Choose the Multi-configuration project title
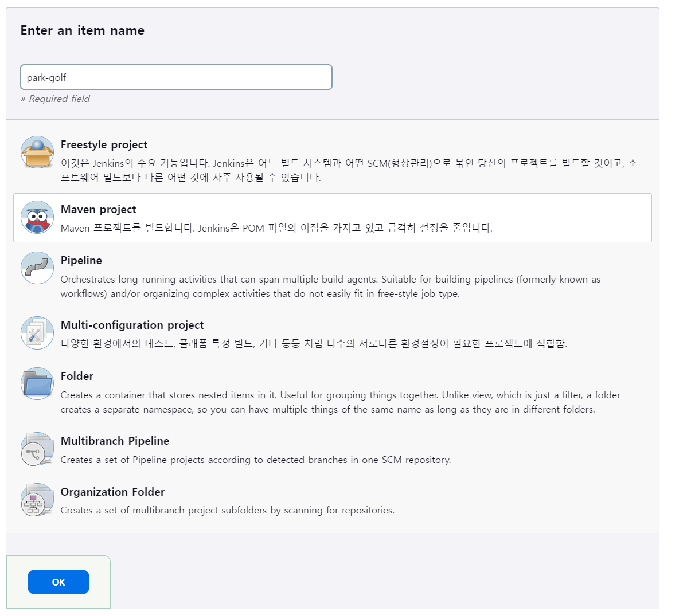Screen dimensions: 687x616 132,325
